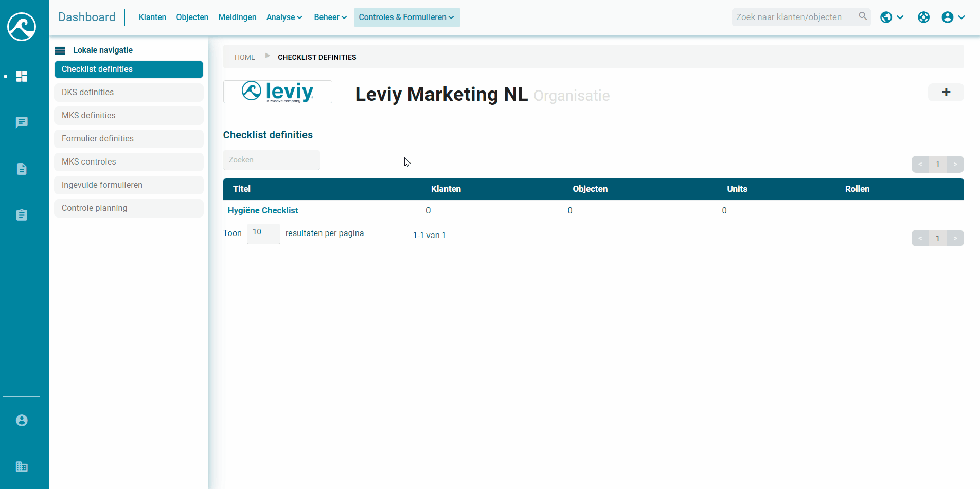Click the '1-1 van 1' results count
980x489 pixels.
tap(429, 236)
